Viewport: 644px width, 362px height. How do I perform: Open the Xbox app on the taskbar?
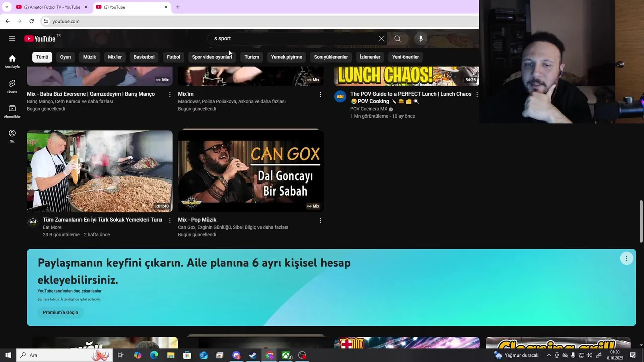286,355
